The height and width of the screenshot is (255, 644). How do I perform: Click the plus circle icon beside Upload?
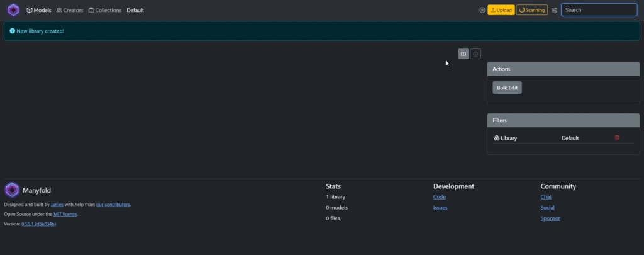tap(482, 10)
